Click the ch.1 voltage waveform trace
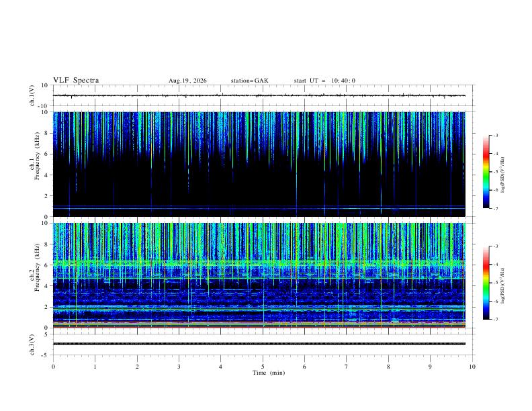 (x=259, y=95)
